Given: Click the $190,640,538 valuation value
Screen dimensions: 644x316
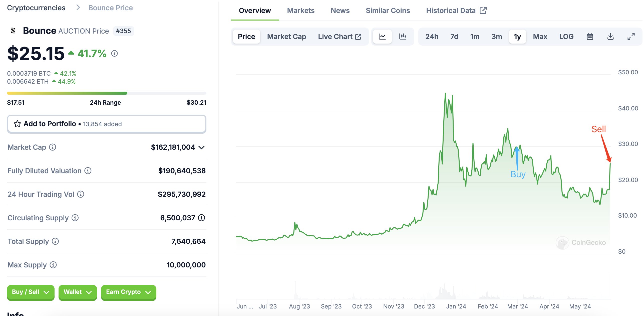Looking at the screenshot, I should point(182,171).
